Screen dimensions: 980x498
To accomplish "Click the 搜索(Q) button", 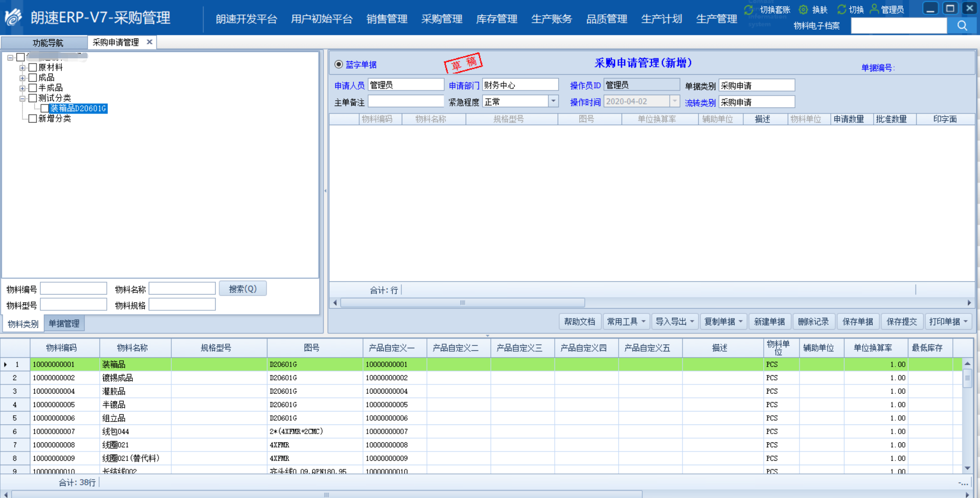I will (x=242, y=289).
